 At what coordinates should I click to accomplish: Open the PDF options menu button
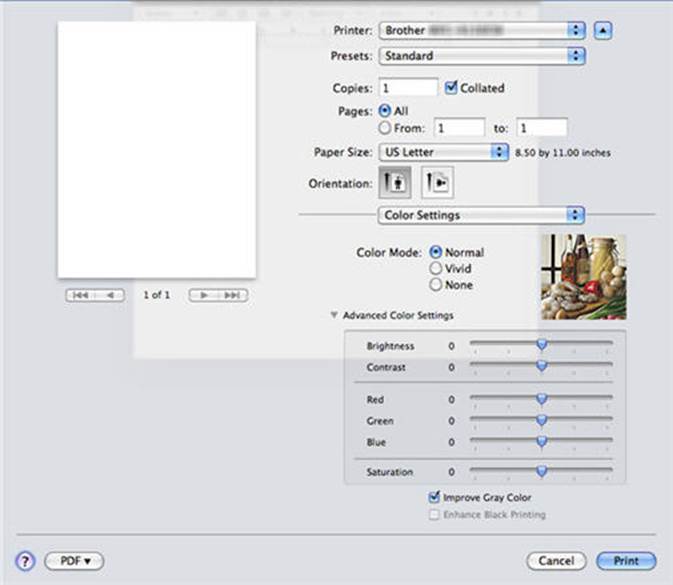74,561
